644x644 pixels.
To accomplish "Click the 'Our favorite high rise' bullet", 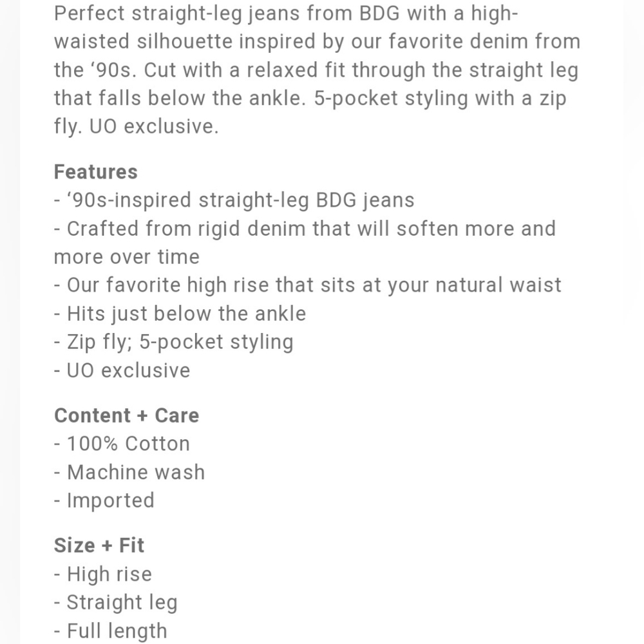I will point(308,285).
